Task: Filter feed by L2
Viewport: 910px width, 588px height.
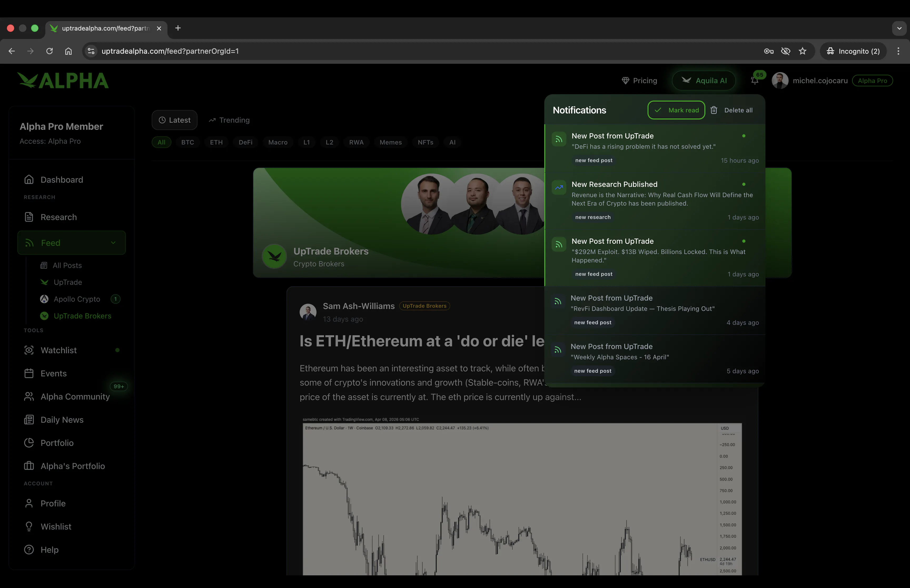Action: [x=329, y=142]
